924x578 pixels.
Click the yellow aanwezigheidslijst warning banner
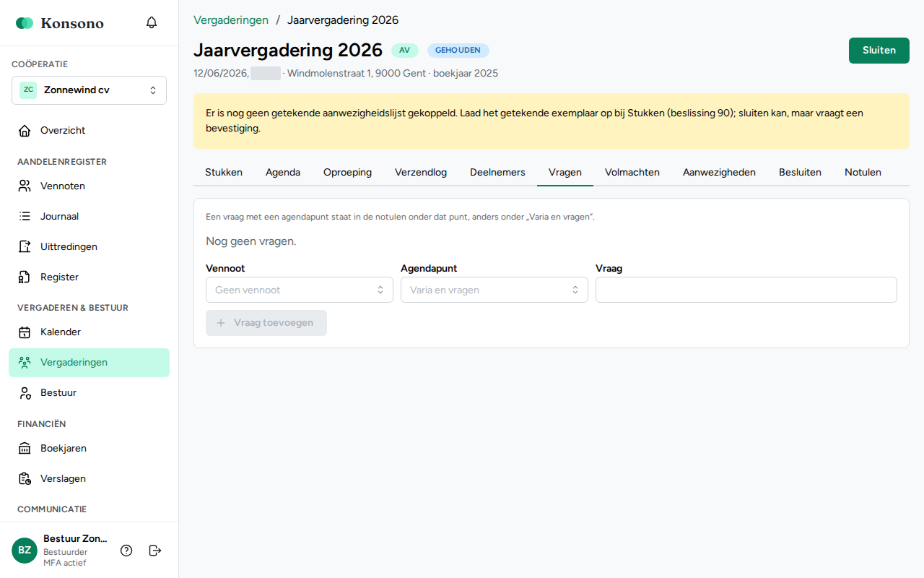552,121
